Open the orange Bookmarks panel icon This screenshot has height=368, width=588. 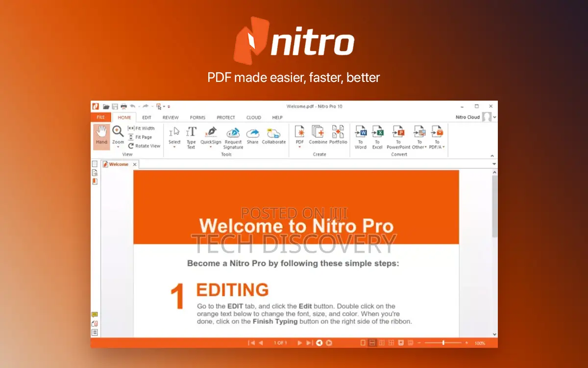click(x=95, y=182)
